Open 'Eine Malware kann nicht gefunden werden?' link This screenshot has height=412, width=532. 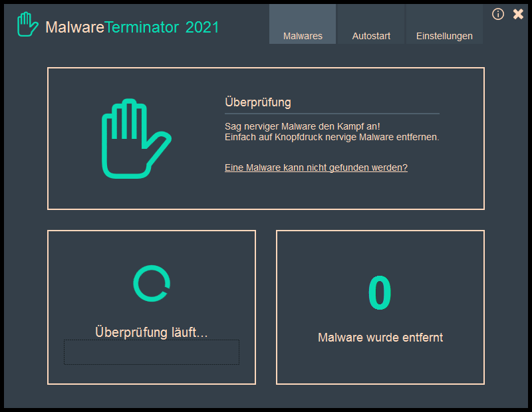coord(316,167)
